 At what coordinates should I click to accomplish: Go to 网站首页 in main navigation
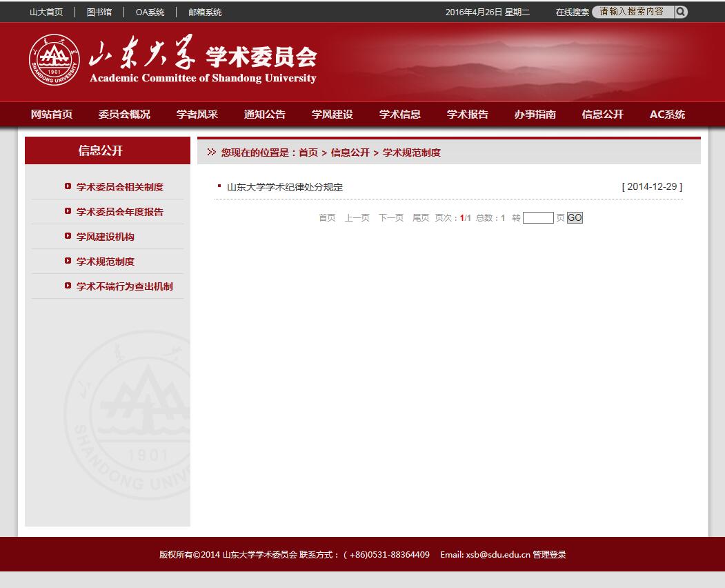coord(52,115)
